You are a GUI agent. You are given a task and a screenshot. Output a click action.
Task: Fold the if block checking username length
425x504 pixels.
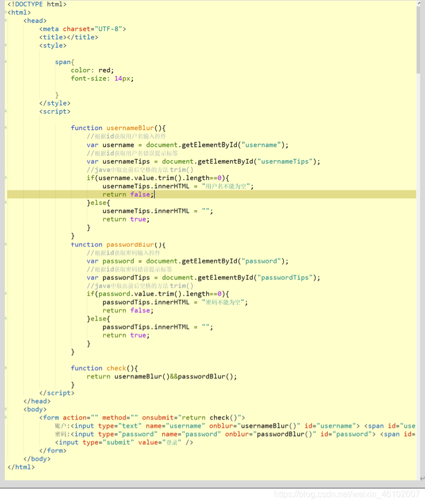[6, 178]
